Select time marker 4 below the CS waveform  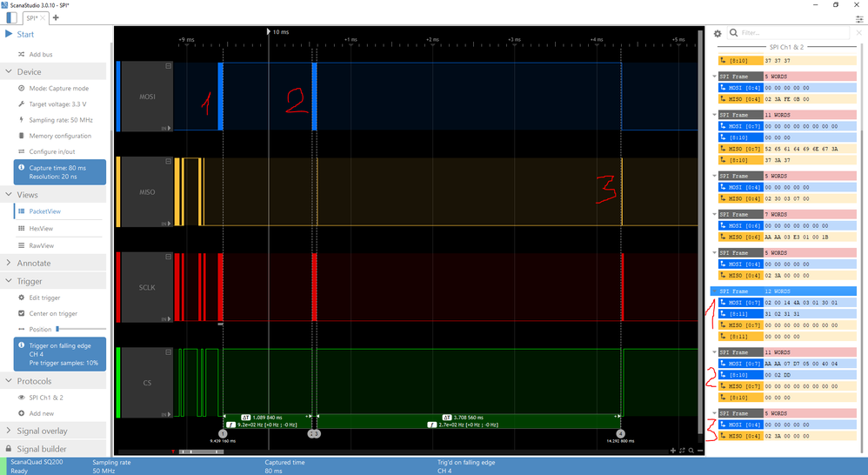pos(620,433)
